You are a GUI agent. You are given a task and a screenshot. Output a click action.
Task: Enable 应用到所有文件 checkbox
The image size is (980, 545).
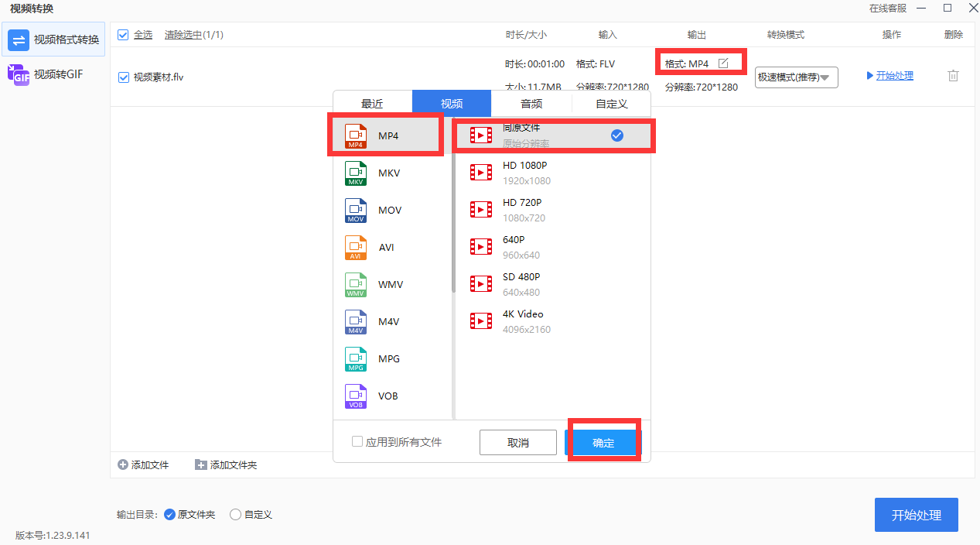(357, 441)
